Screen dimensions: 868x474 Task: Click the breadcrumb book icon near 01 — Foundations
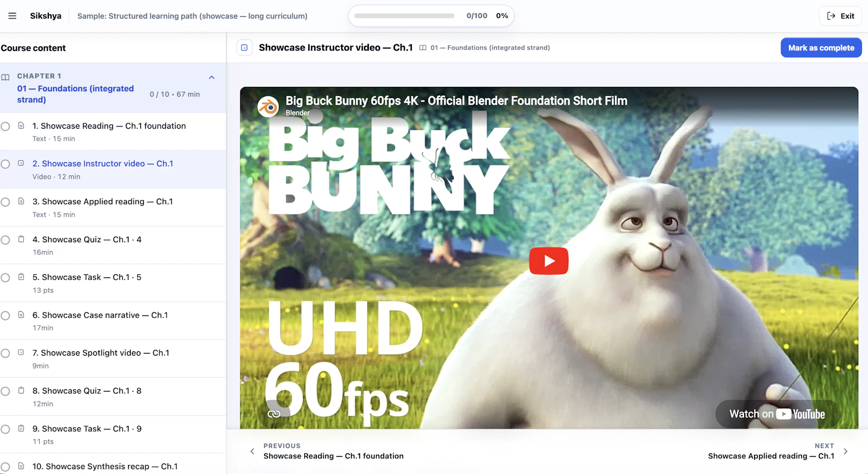[x=423, y=48]
